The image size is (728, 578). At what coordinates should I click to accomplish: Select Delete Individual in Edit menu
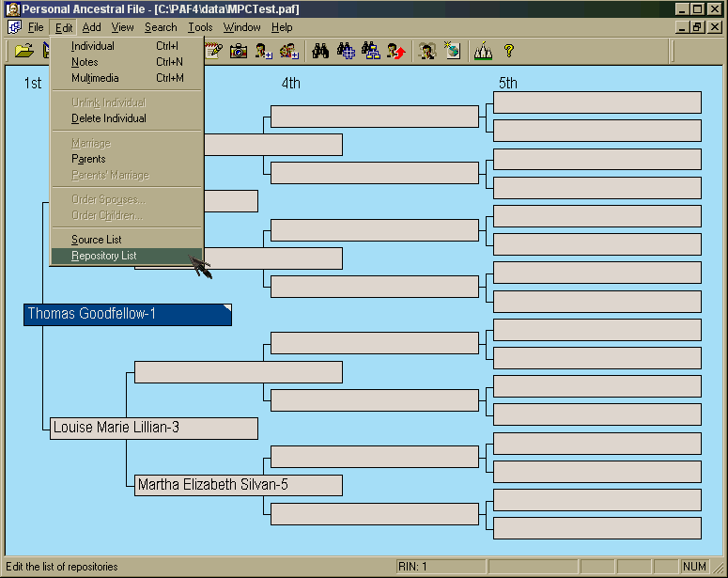(x=127, y=118)
